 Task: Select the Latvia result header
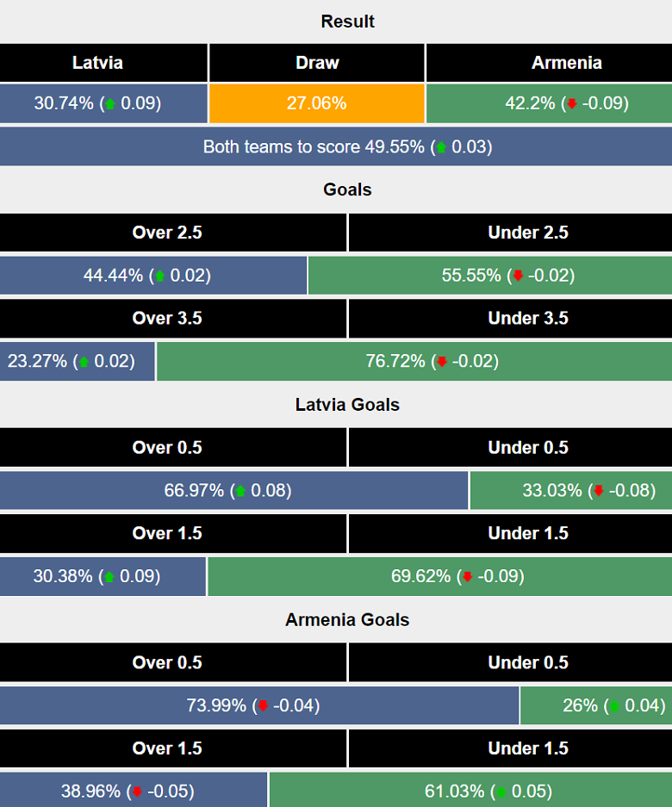pos(97,63)
